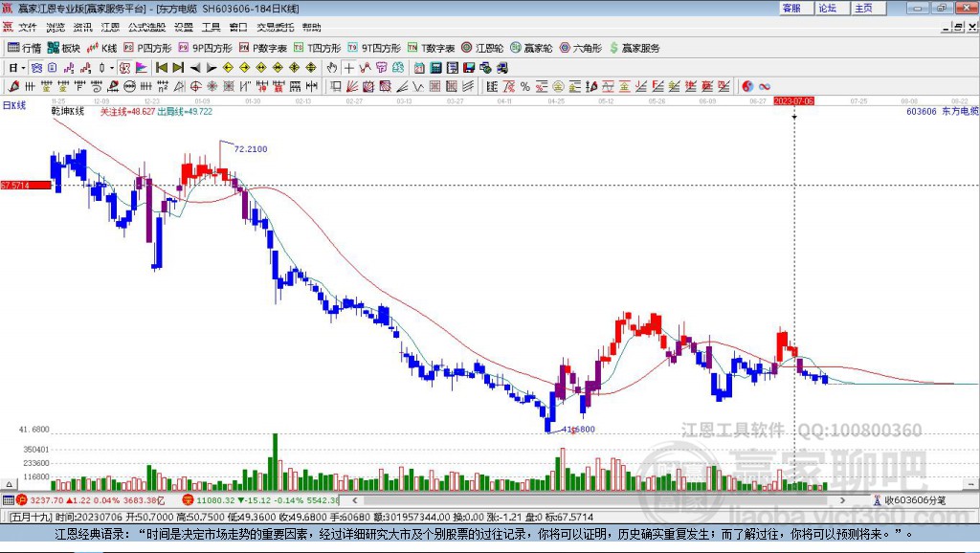Select the red pencil drawing tool

tap(13, 87)
